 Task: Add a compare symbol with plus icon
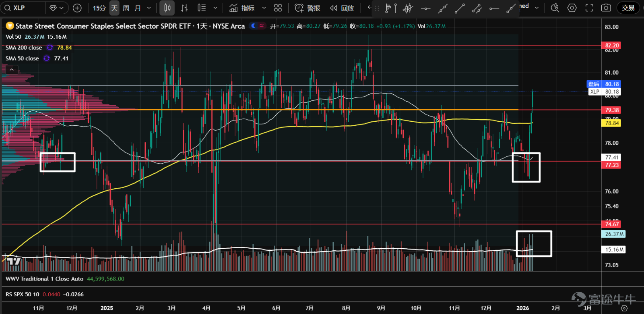click(x=77, y=8)
